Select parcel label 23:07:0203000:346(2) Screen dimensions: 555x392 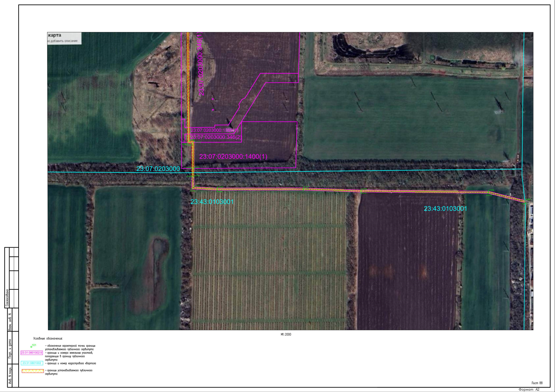(x=216, y=137)
